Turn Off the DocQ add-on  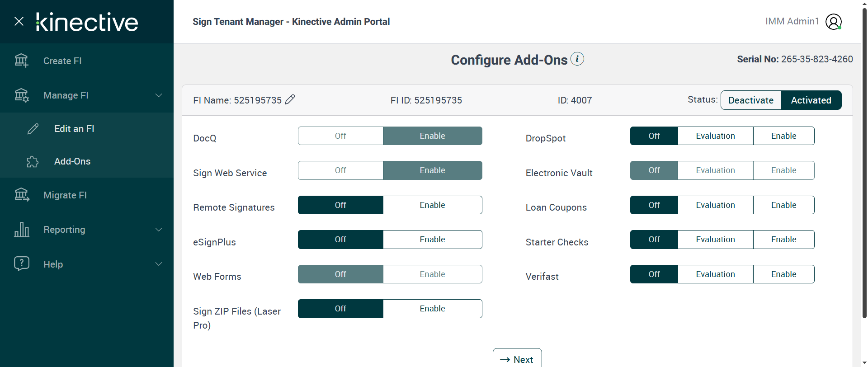point(340,136)
